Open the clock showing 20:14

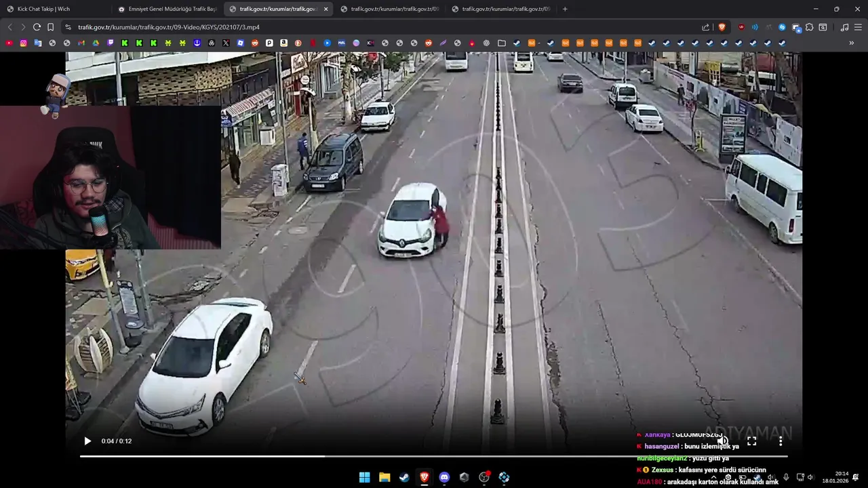[835, 477]
